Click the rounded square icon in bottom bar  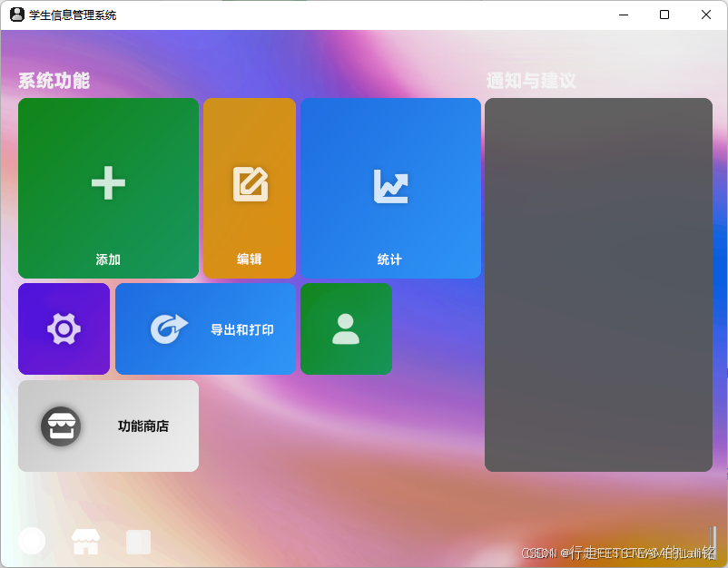138,542
